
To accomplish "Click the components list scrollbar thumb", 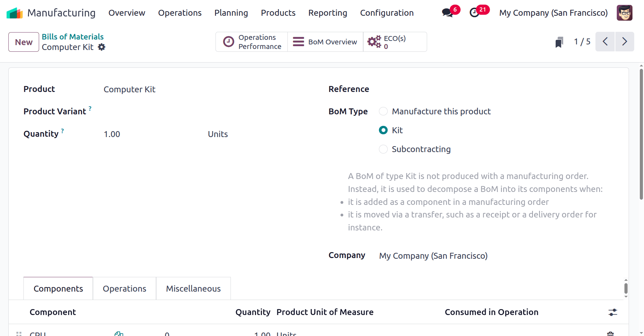I will tap(626, 288).
